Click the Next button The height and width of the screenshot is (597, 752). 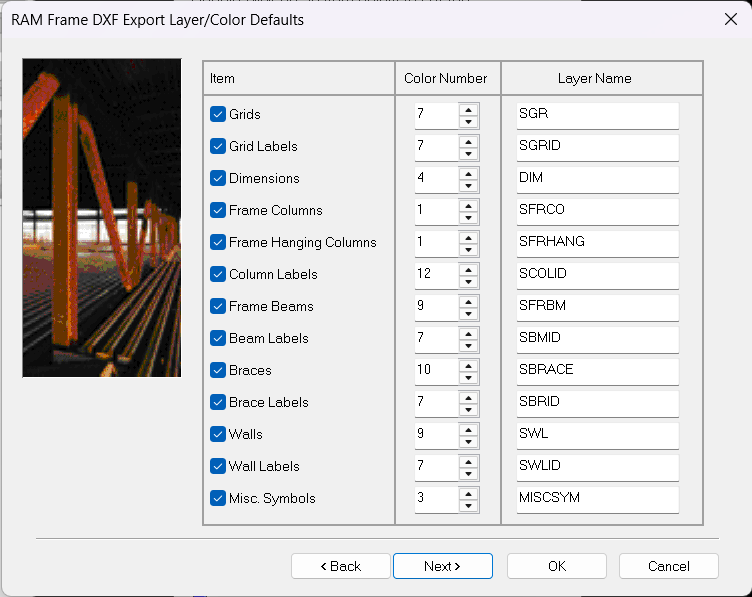pos(442,566)
